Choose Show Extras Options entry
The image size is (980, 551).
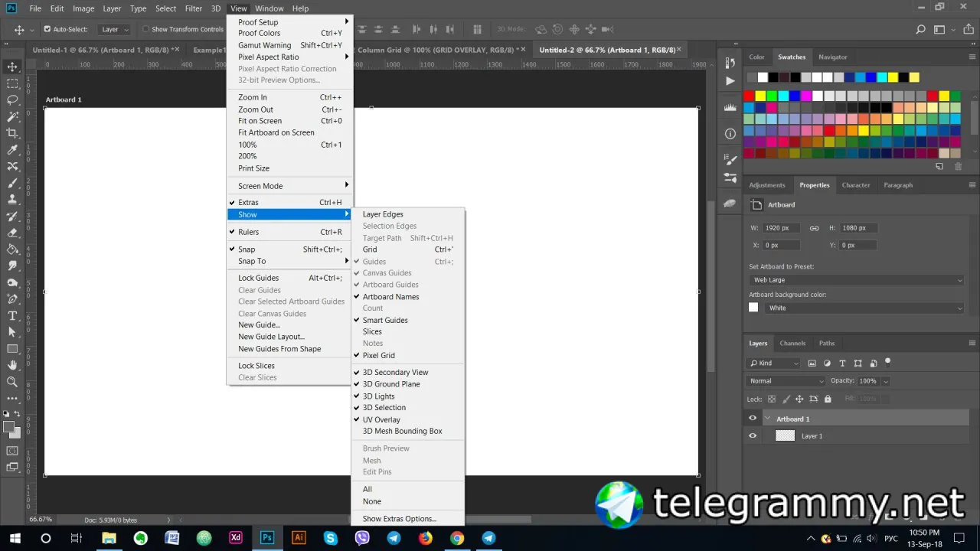point(399,519)
